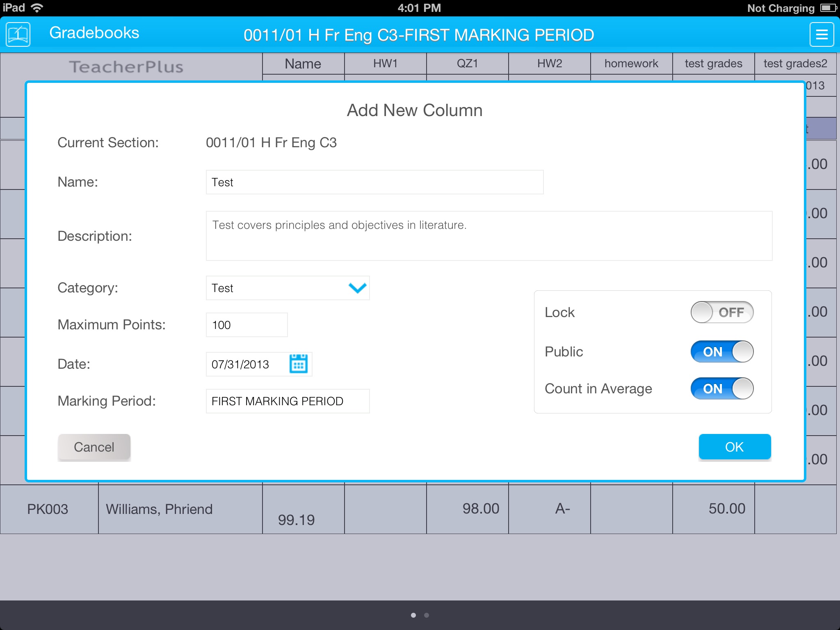Click the Gradebooks navigation icon
Screen dimensions: 840x630
18,34
